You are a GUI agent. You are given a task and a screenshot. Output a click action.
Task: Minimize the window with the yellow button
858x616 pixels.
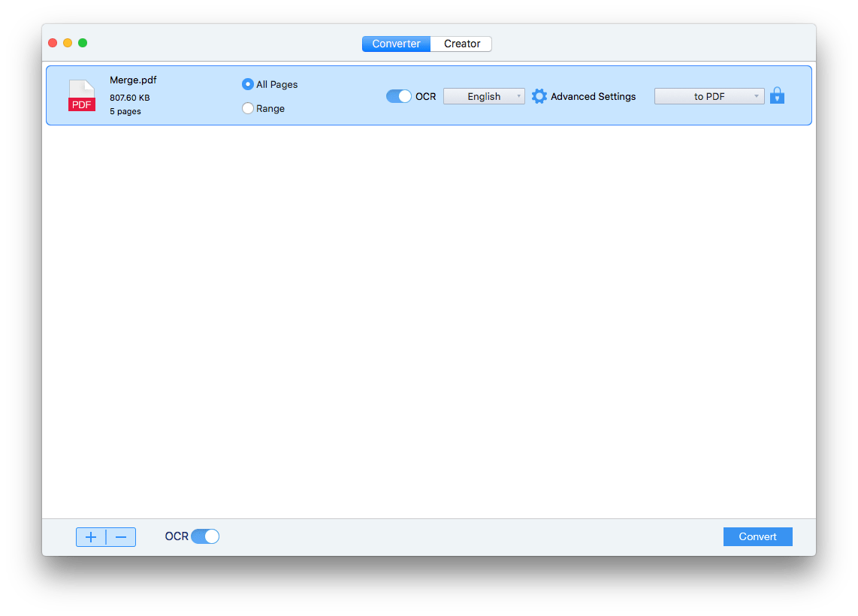click(x=68, y=43)
